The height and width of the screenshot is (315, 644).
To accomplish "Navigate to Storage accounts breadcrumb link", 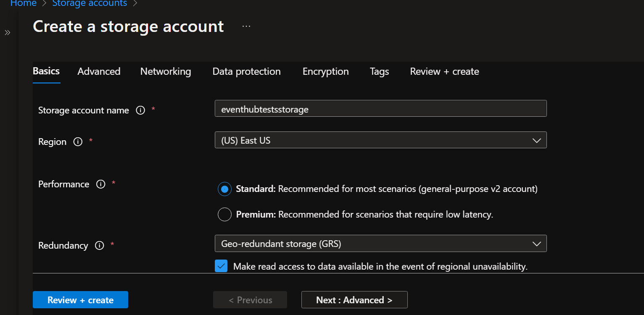I will point(90,4).
